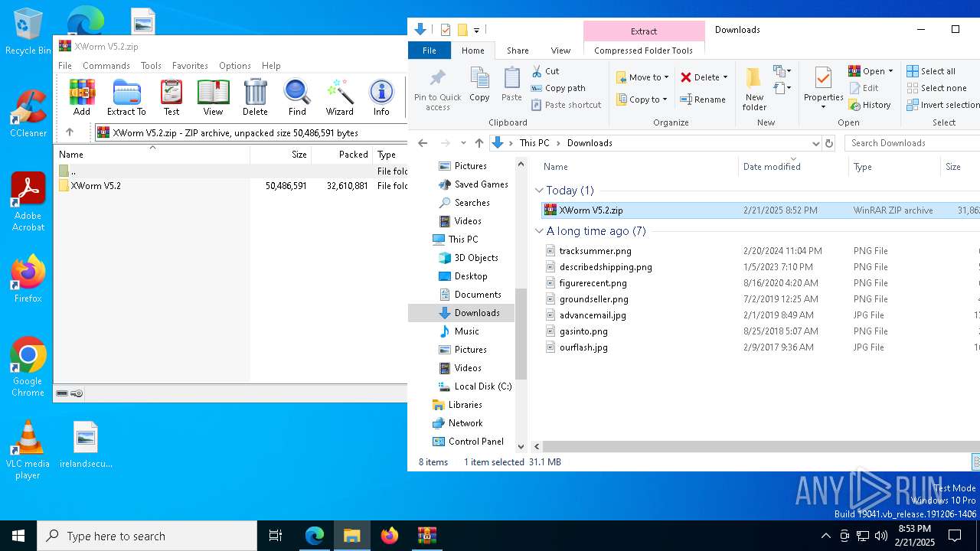Expand the address bar history dropdown

[x=816, y=143]
